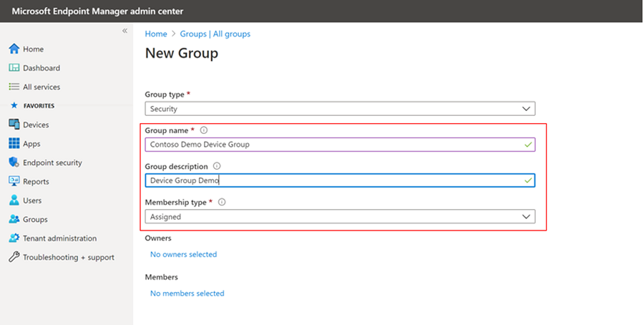Open the Membership type dropdown

pos(340,216)
